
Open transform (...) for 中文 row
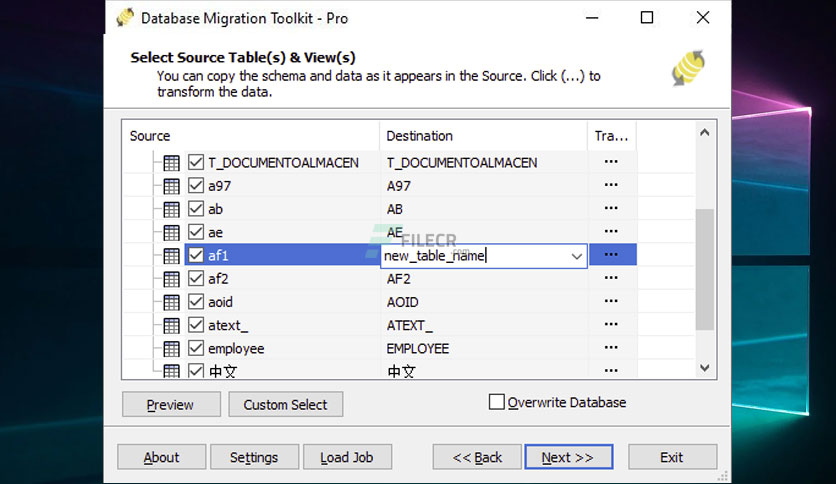click(611, 370)
